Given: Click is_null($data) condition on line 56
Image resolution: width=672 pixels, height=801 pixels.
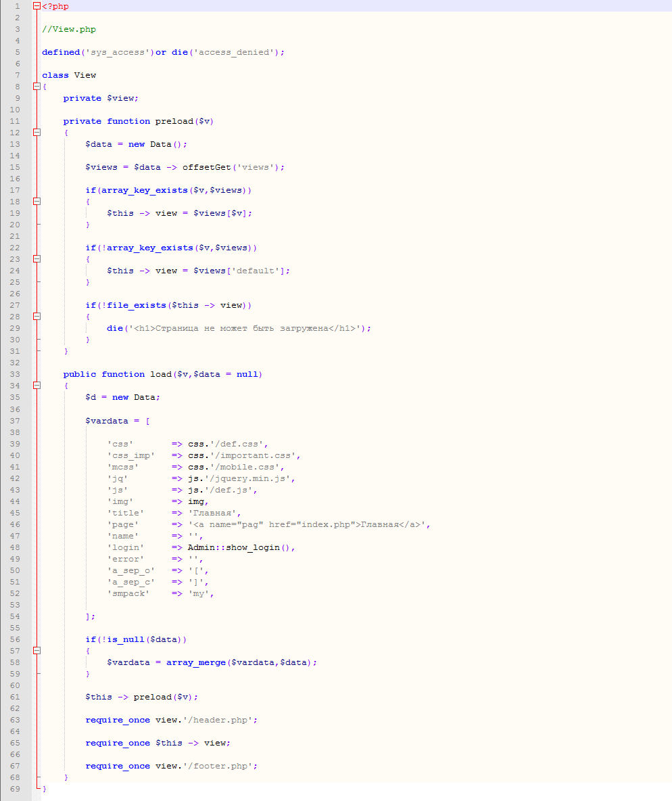Looking at the screenshot, I should [144, 639].
